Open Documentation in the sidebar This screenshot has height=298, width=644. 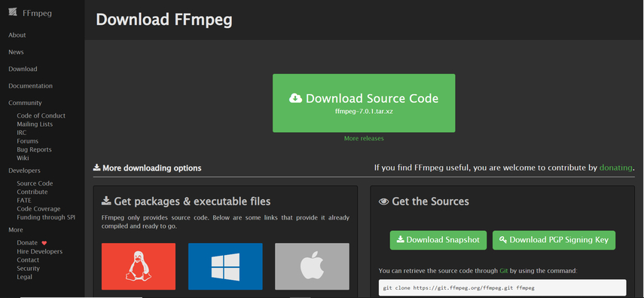coord(30,85)
